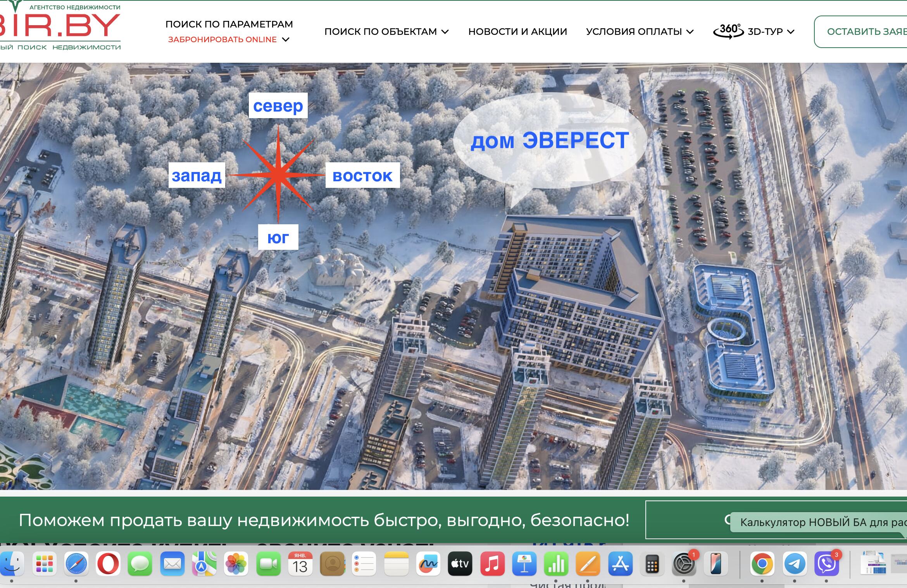The height and width of the screenshot is (588, 907).
Task: Open the Telegram app in the dock
Action: point(794,564)
